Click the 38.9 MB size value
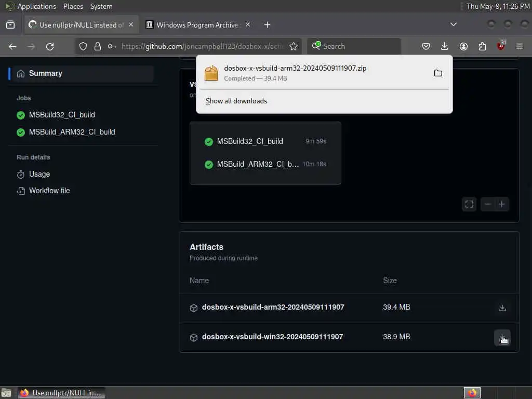 396,337
